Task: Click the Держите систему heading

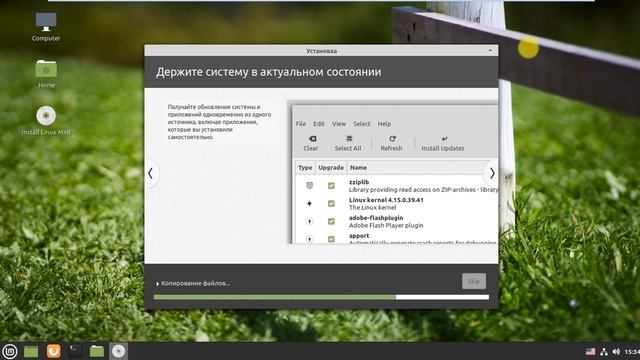Action: pyautogui.click(x=269, y=72)
